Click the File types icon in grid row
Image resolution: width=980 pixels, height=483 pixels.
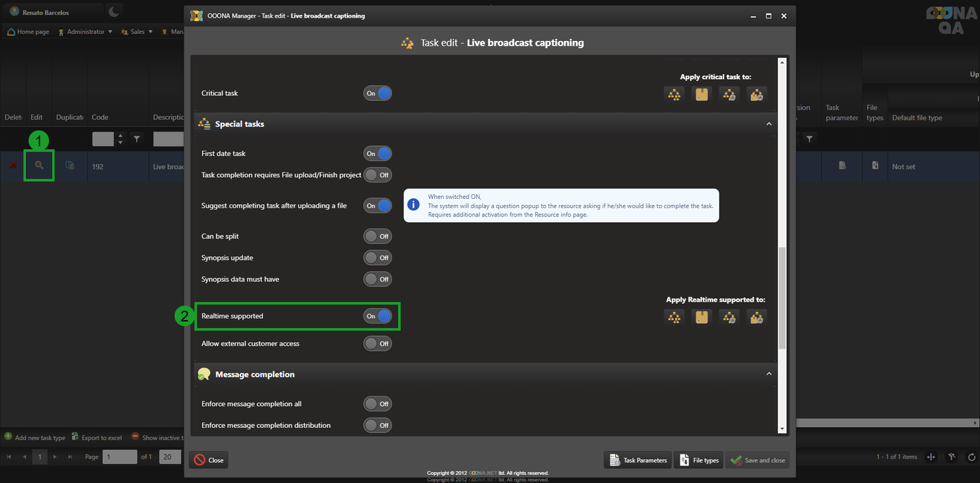click(x=875, y=166)
